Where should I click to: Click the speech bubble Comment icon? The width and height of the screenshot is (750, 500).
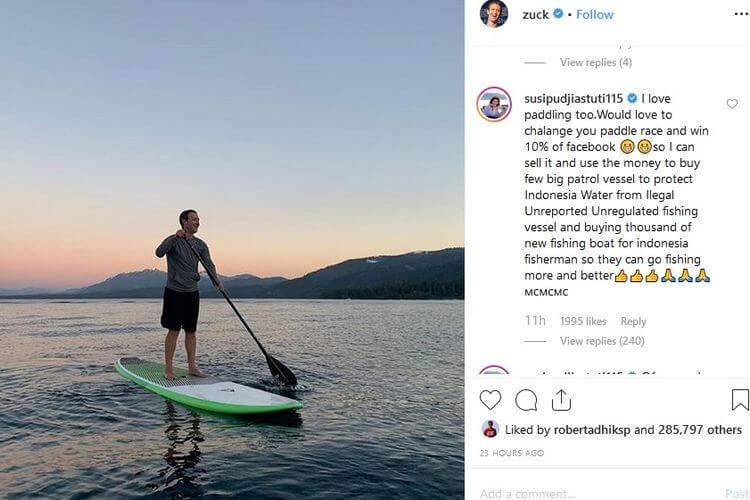526,400
